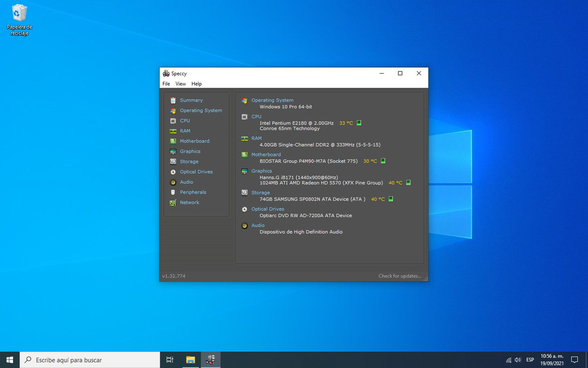The height and width of the screenshot is (368, 588).
Task: Open Task View from the taskbar
Action: tap(170, 360)
